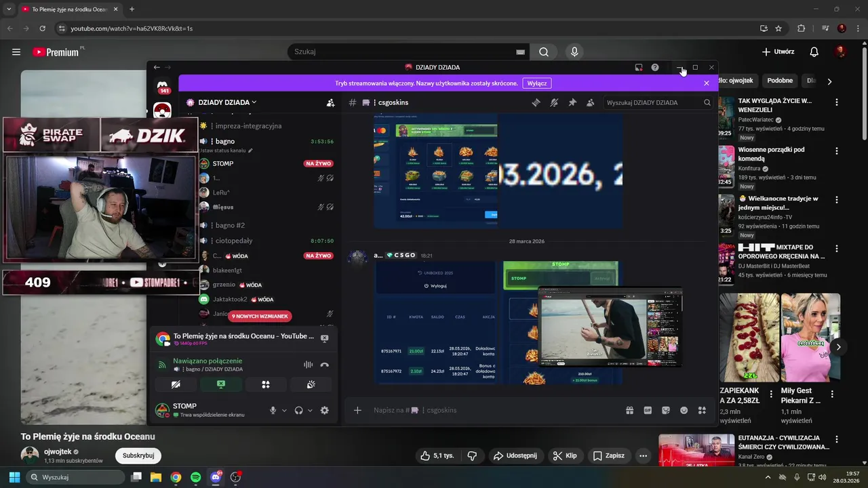The height and width of the screenshot is (488, 868).
Task: Open the emoji picker in message bar
Action: point(684,410)
